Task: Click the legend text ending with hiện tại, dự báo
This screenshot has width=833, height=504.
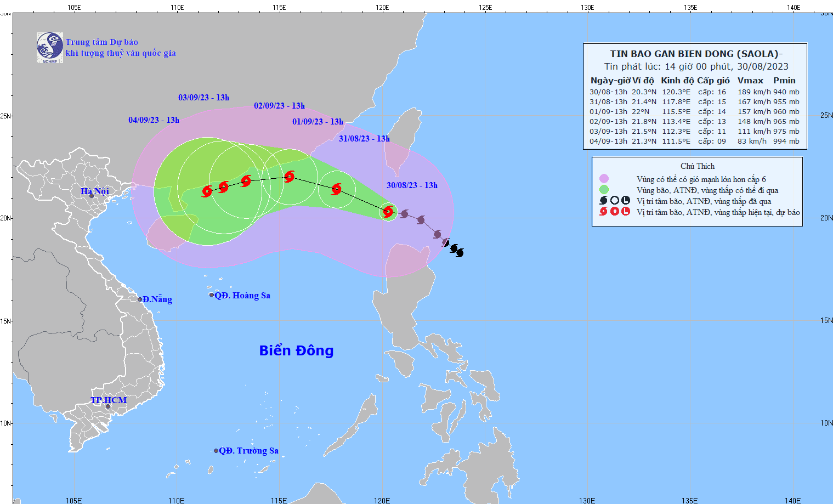Action: coord(718,212)
